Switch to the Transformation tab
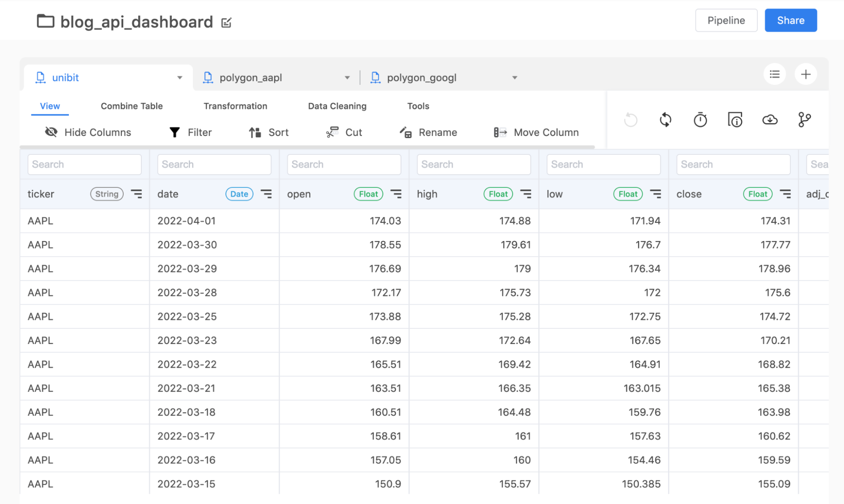Screen dimensions: 844x504 click(x=235, y=106)
